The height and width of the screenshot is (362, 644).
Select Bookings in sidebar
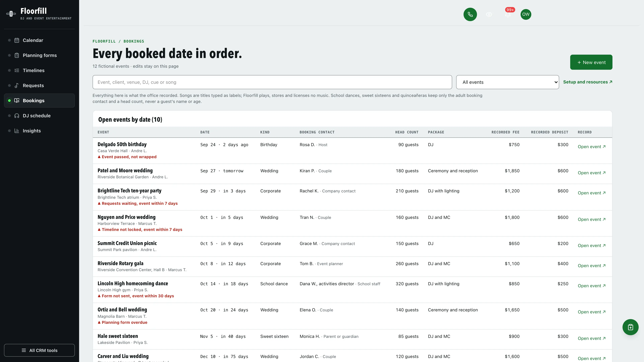tap(39, 100)
